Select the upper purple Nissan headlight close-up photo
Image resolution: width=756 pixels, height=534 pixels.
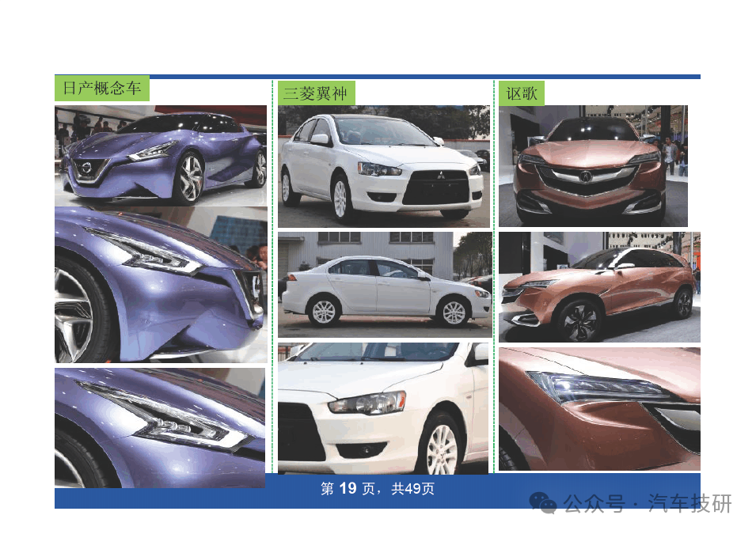(161, 285)
